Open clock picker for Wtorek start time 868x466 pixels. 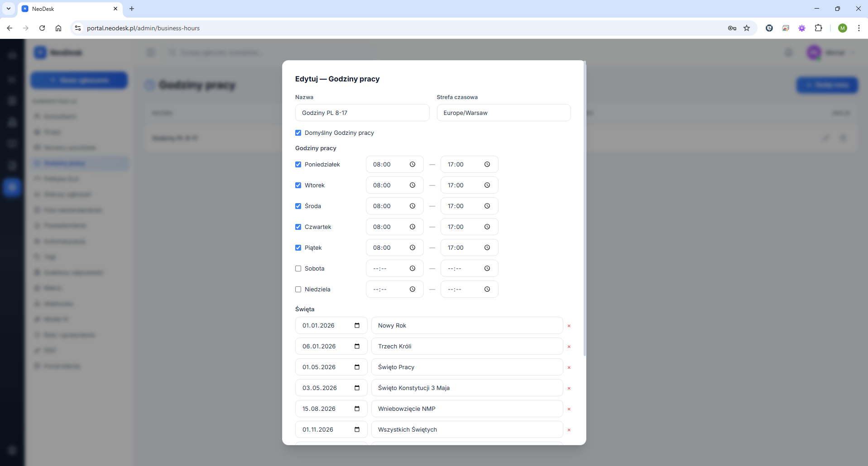tap(412, 185)
